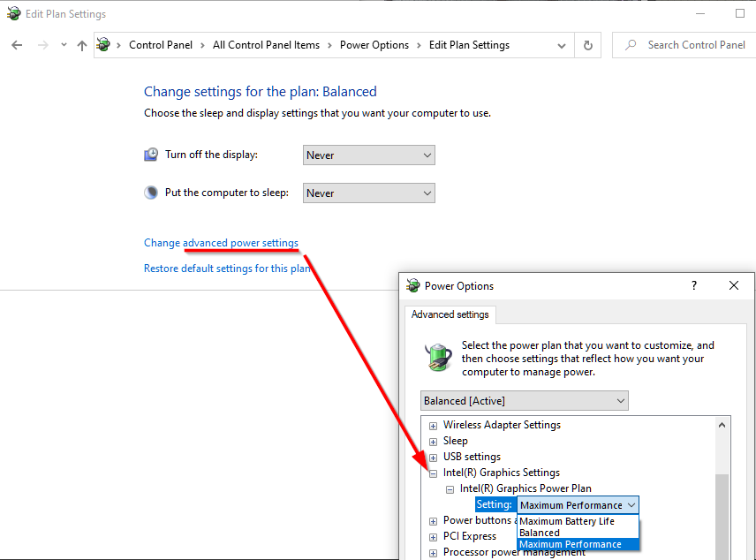Image resolution: width=756 pixels, height=560 pixels.
Task: Select the PCI Express row text
Action: 470,536
